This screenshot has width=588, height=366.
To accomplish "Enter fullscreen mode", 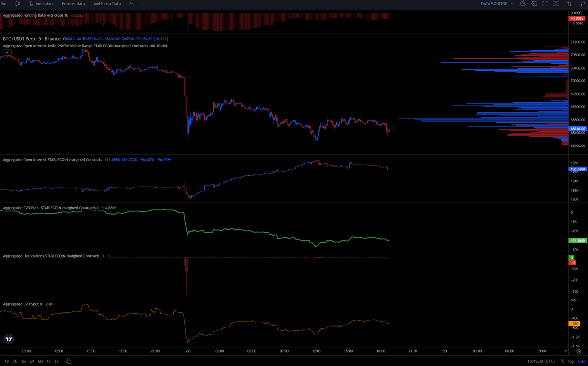I will (x=545, y=4).
